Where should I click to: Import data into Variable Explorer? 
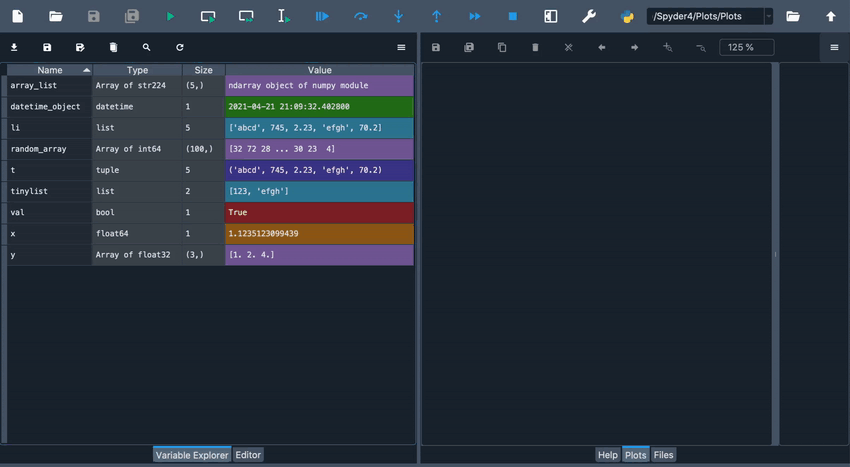(x=14, y=47)
